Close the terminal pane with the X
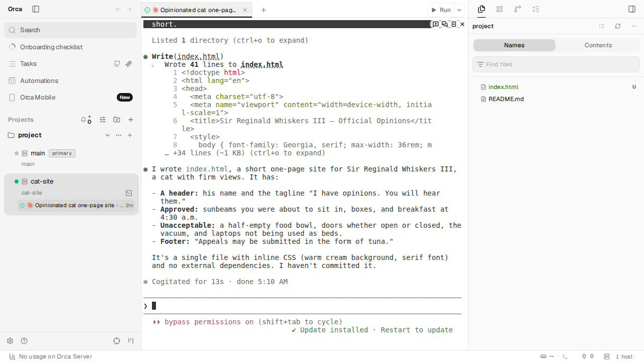 coord(462,24)
